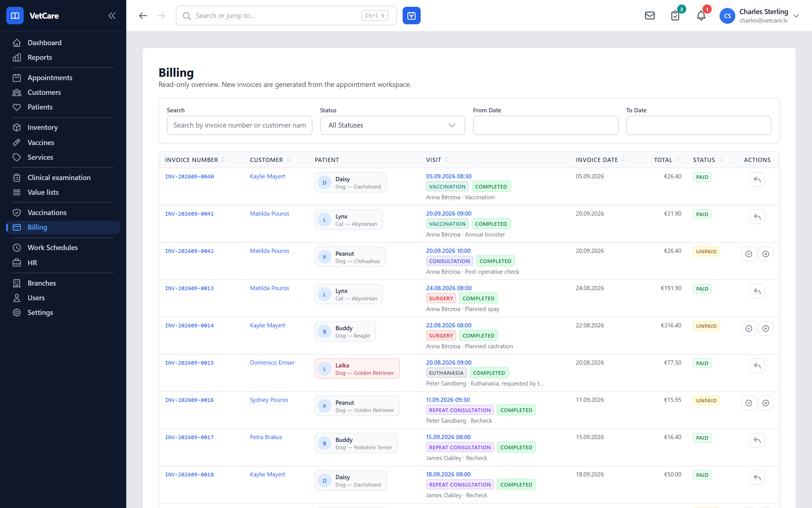The image size is (812, 508).
Task: Go back with left arrow icon
Action: (143, 16)
